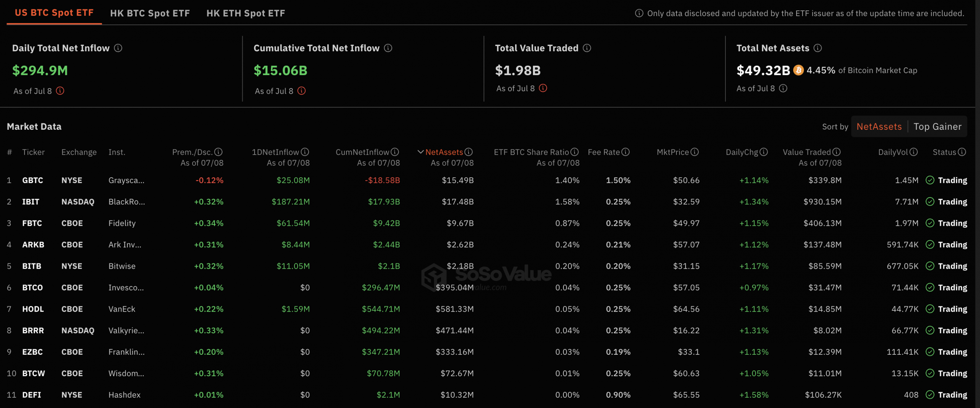
Task: Click BRRR NASDAQ exchange cell
Action: (78, 330)
